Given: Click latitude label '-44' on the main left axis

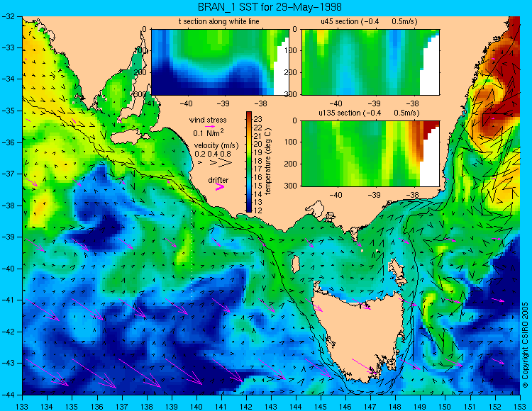Looking at the screenshot, I should point(8,395).
